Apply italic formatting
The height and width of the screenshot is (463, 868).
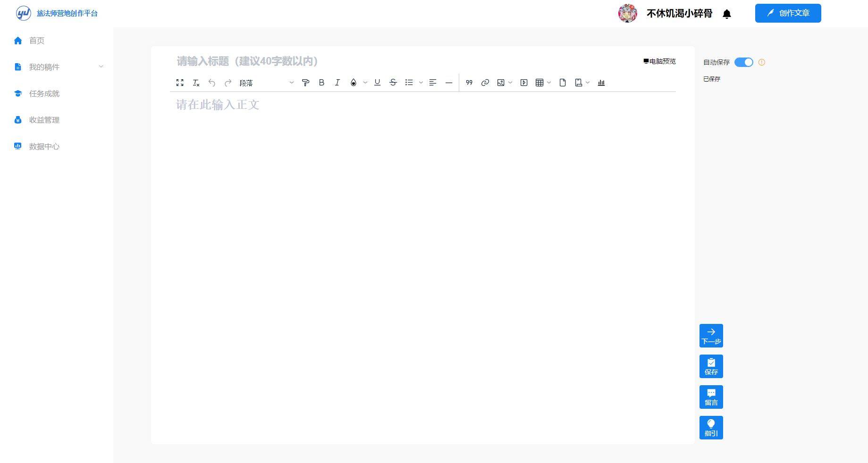337,83
